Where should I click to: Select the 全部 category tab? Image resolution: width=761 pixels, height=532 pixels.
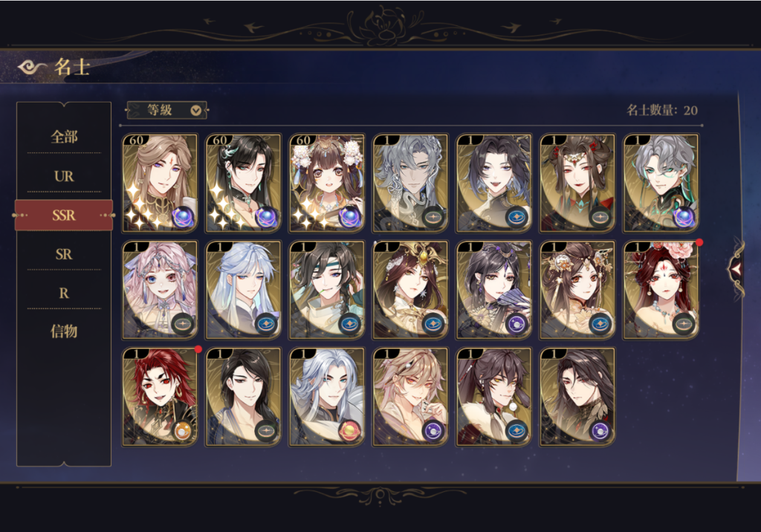(x=64, y=137)
